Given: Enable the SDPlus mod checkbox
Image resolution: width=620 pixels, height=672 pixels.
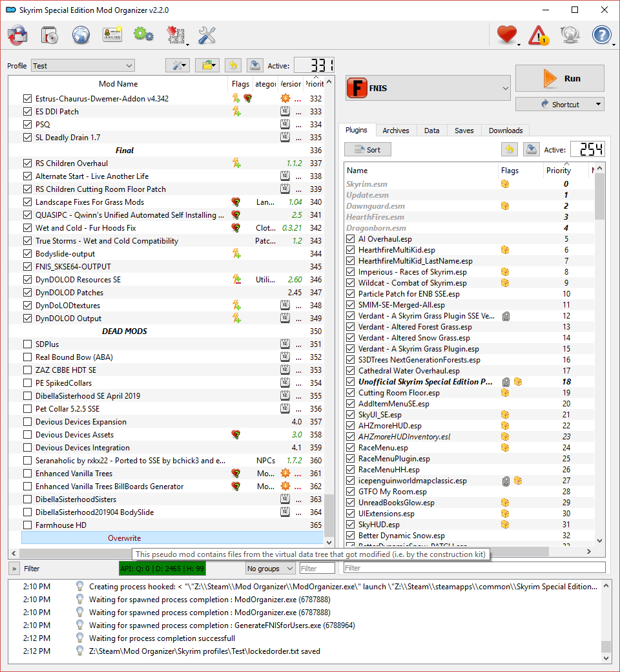Looking at the screenshot, I should (27, 344).
